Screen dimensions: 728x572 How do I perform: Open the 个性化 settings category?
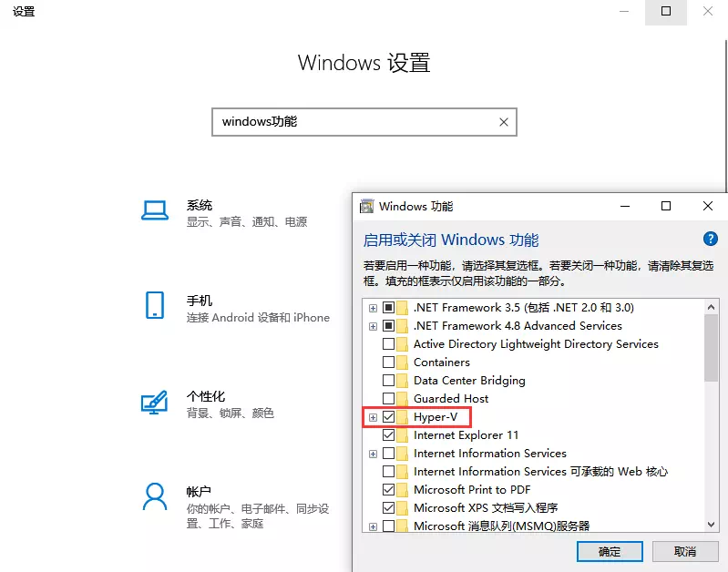click(207, 404)
